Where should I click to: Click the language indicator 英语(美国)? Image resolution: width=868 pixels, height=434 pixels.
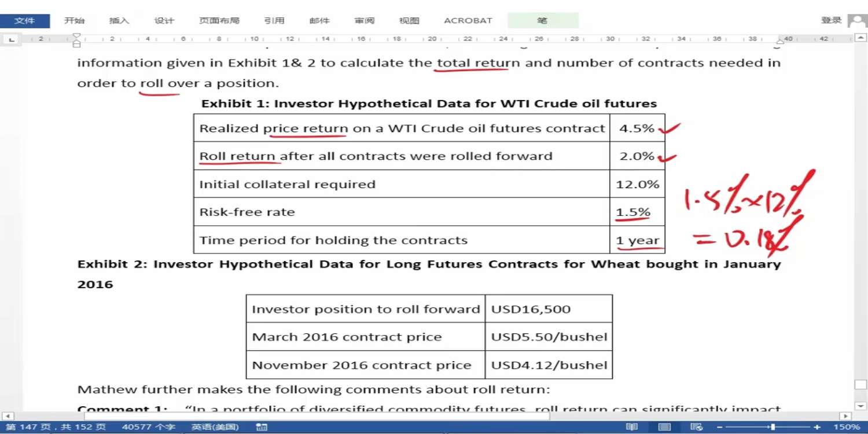215,427
